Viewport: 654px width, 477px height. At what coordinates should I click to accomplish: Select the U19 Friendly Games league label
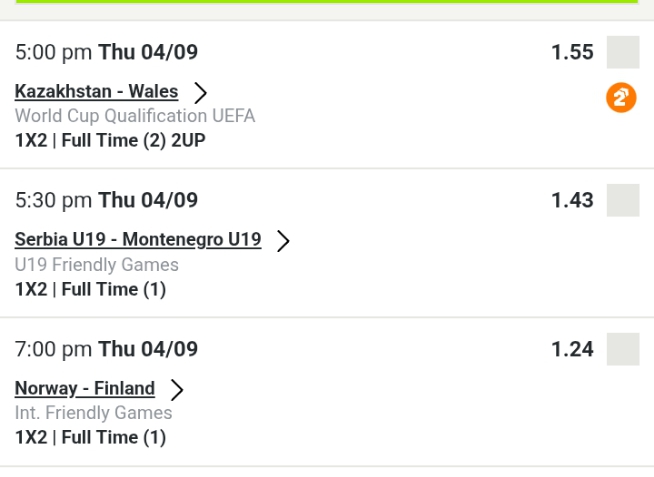(x=97, y=265)
